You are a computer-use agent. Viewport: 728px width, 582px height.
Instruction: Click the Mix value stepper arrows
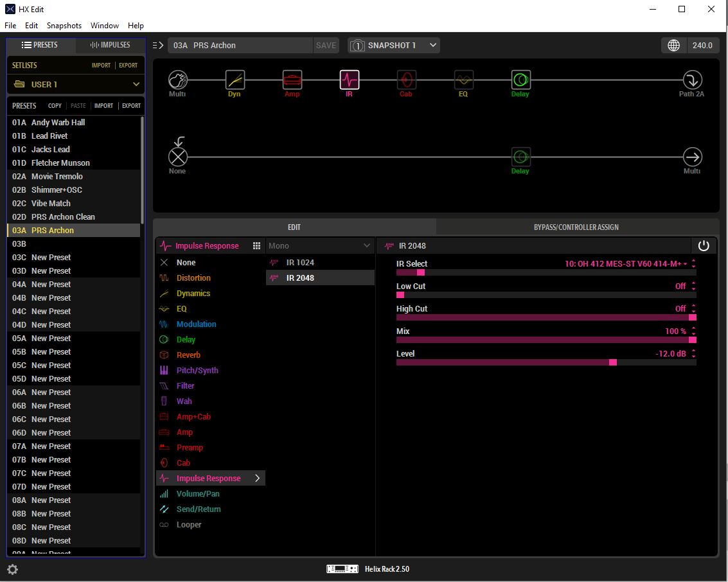pyautogui.click(x=693, y=331)
